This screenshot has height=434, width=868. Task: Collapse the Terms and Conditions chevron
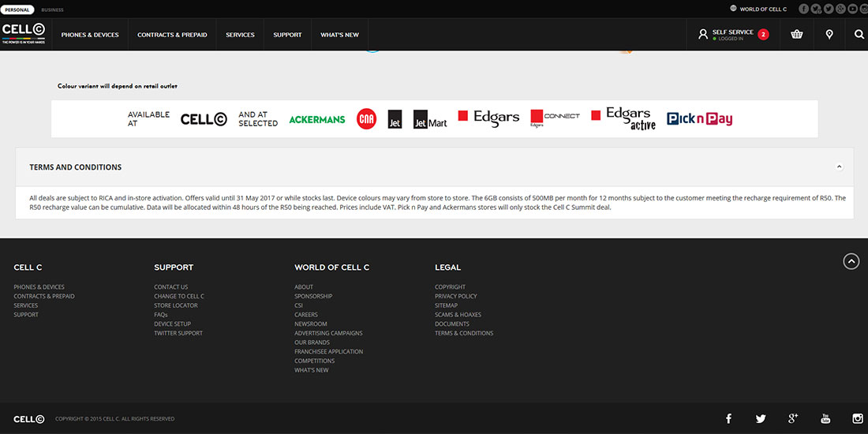click(x=840, y=166)
